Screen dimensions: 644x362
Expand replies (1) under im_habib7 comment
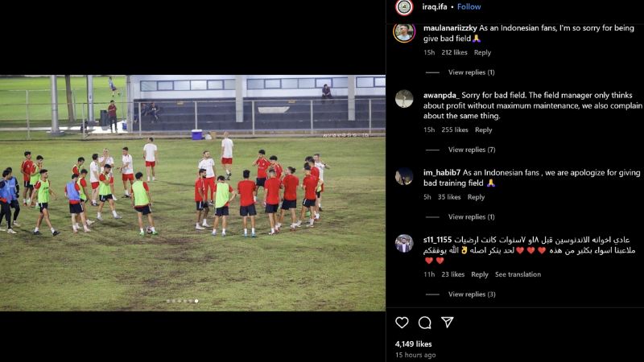[471, 216]
